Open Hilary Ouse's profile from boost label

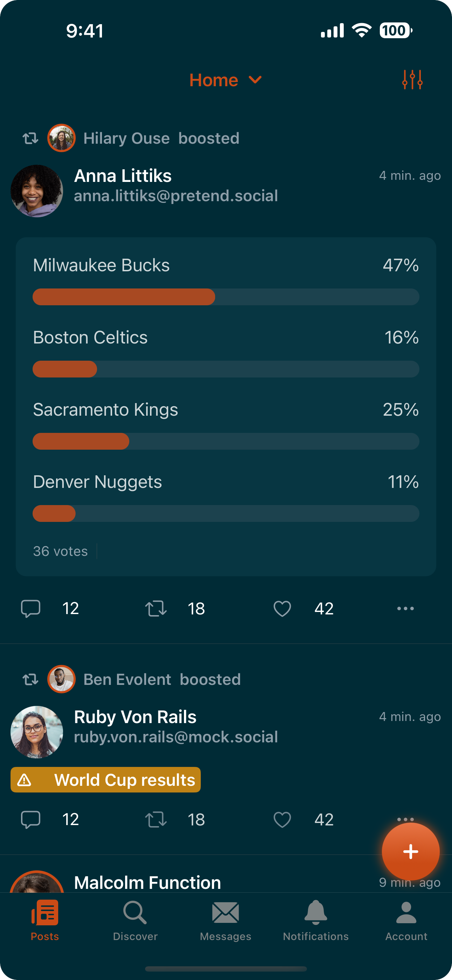click(x=126, y=138)
